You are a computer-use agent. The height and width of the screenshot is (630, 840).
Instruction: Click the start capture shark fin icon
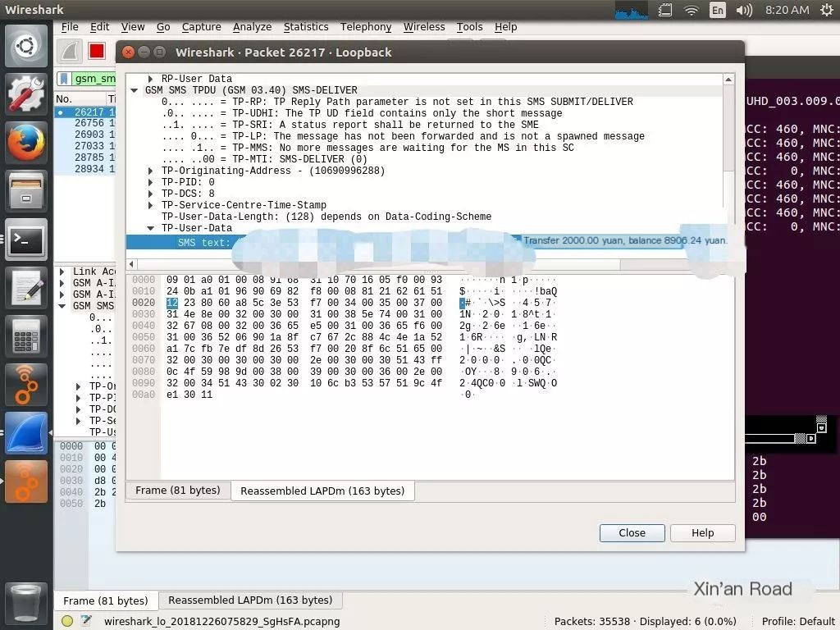(x=70, y=51)
